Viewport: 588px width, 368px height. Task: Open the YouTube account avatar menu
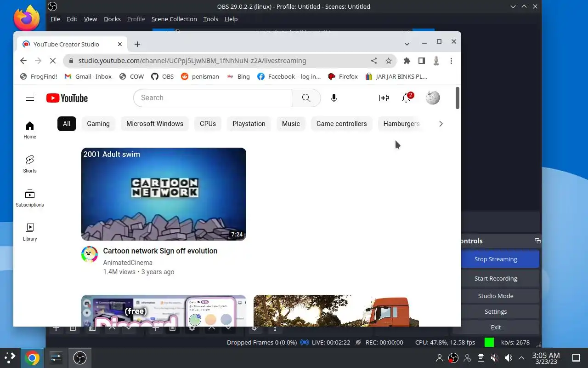pyautogui.click(x=432, y=98)
